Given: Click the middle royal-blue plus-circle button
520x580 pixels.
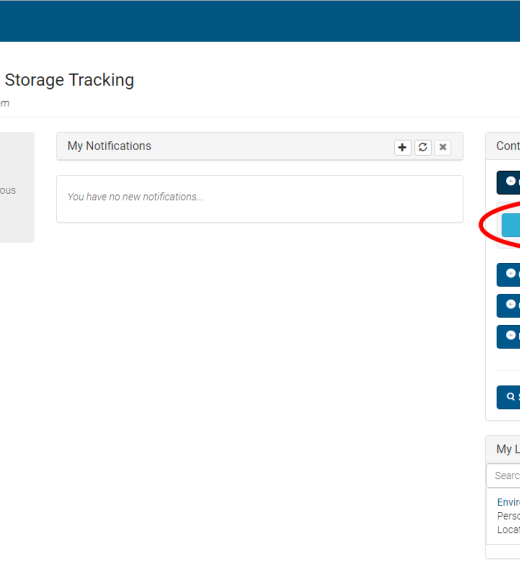Looking at the screenshot, I should point(509,306).
